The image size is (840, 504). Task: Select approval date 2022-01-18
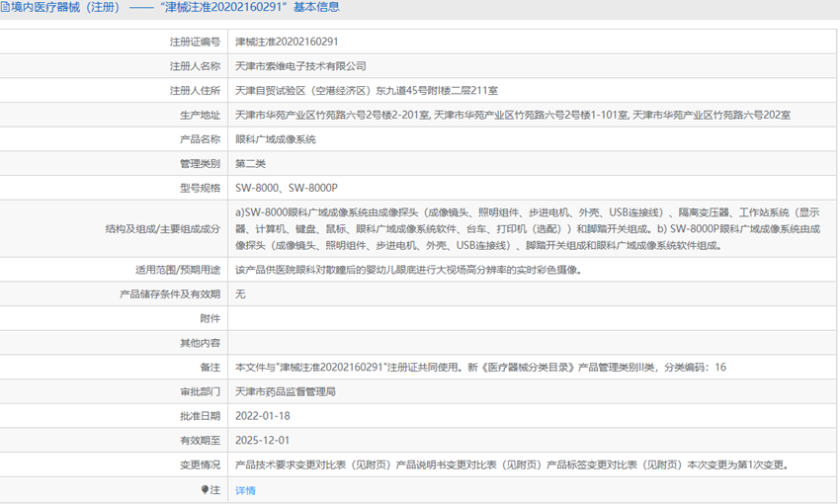click(x=263, y=416)
